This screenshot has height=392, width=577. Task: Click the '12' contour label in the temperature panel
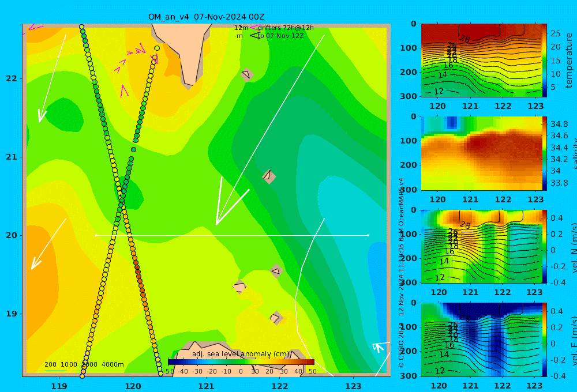[439, 91]
